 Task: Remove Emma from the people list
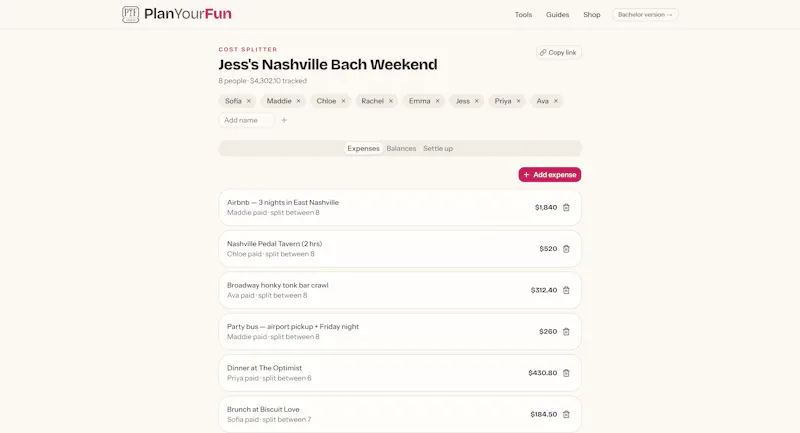click(x=437, y=101)
